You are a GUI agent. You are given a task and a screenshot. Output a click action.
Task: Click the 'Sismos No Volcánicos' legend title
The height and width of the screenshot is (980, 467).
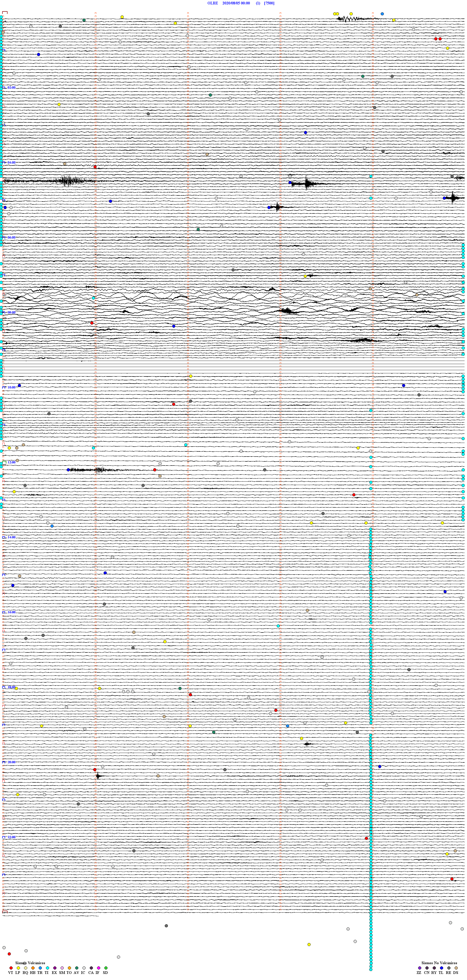(439, 963)
